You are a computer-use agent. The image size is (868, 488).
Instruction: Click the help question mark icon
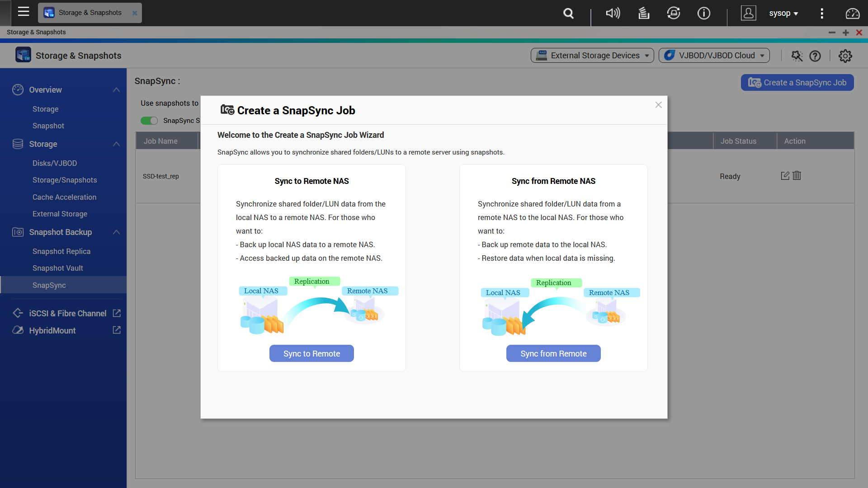tap(815, 56)
